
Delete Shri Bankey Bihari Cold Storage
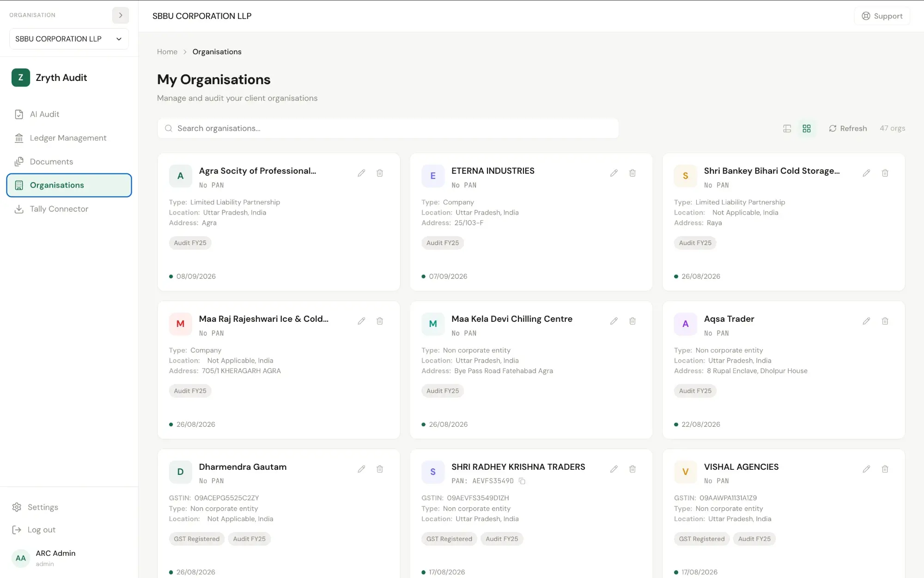[885, 173]
